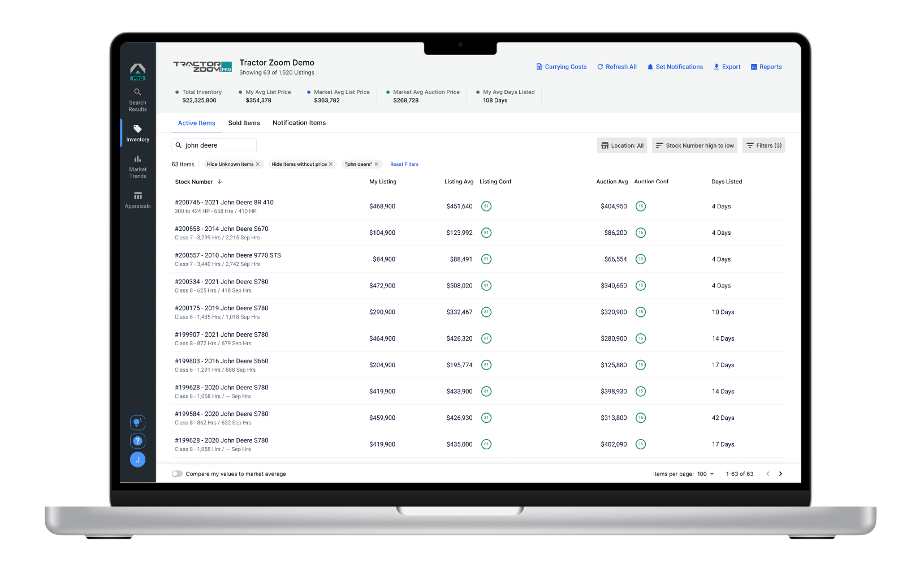Image resolution: width=924 pixels, height=571 pixels.
Task: Open the Filters (3) panel
Action: tap(763, 145)
